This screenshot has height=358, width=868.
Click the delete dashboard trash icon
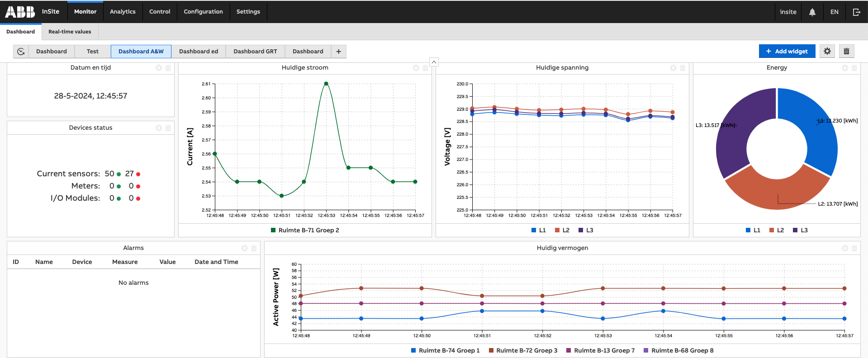point(846,52)
